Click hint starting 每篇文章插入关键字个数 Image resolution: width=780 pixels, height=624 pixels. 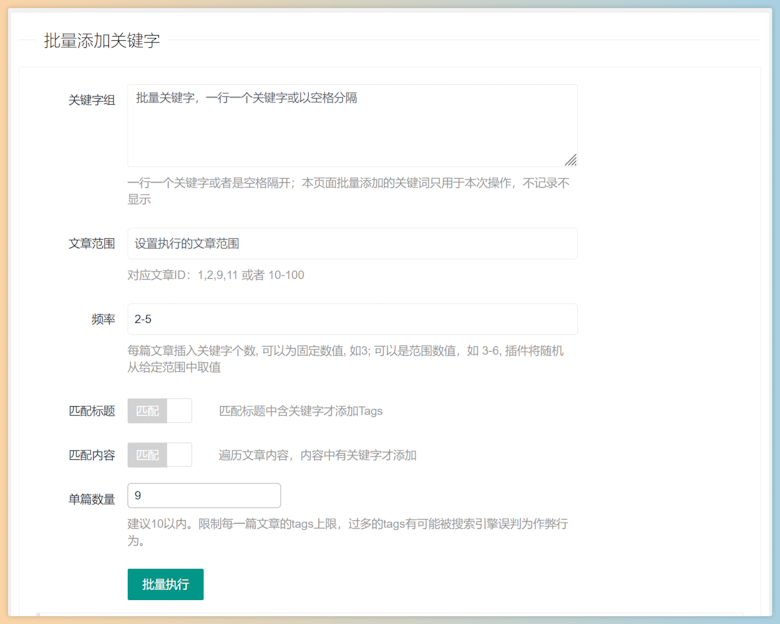pos(346,359)
